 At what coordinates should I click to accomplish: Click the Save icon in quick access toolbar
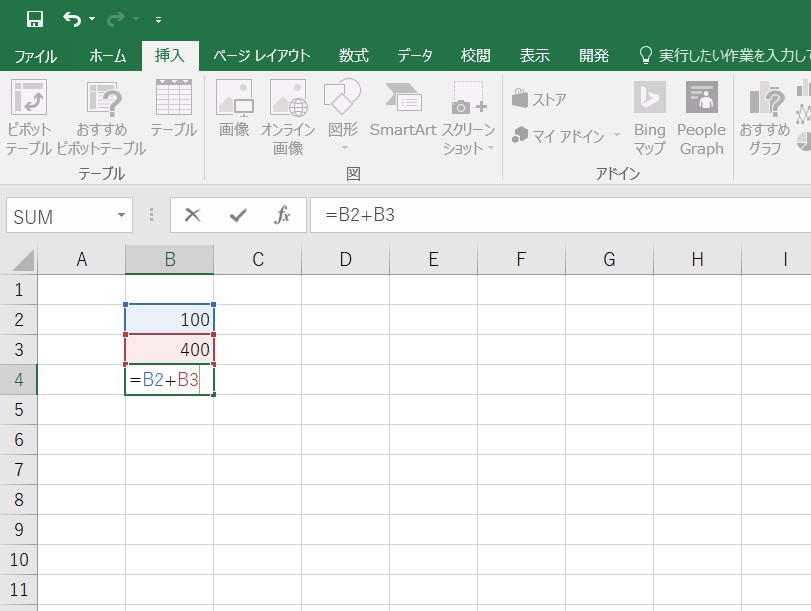click(x=35, y=19)
